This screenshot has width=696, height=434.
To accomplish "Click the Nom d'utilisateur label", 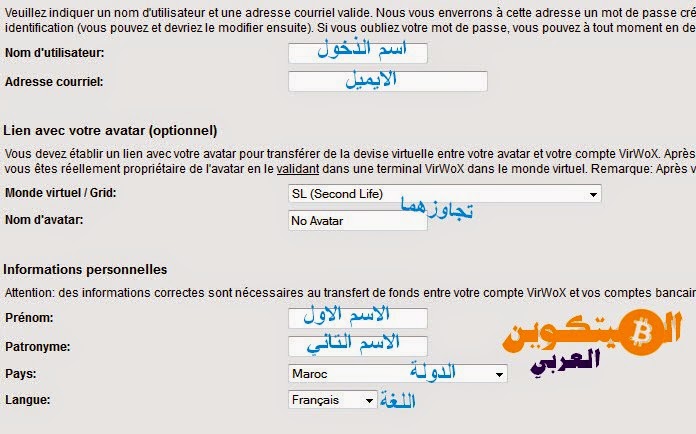I will click(x=55, y=53).
